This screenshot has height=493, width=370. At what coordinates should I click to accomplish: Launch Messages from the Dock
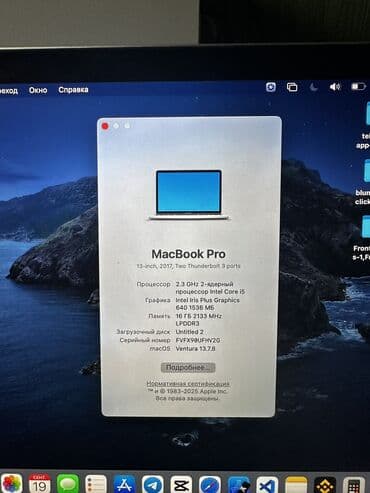pyautogui.click(x=68, y=484)
